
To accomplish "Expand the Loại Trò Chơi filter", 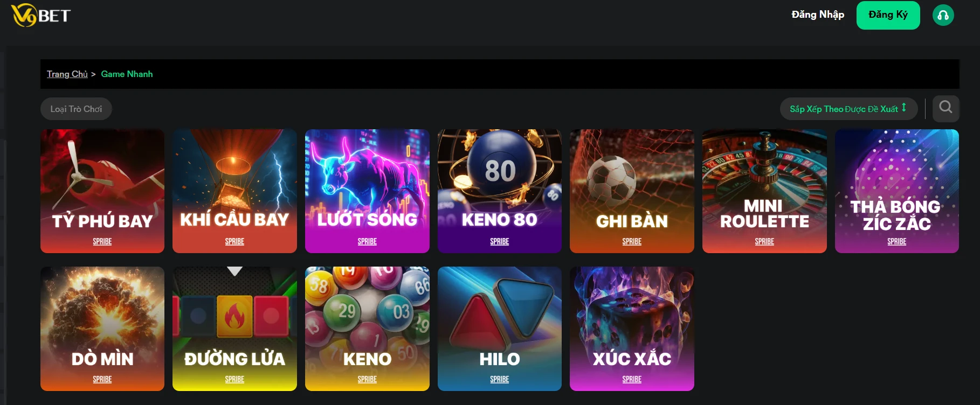I will click(x=76, y=109).
